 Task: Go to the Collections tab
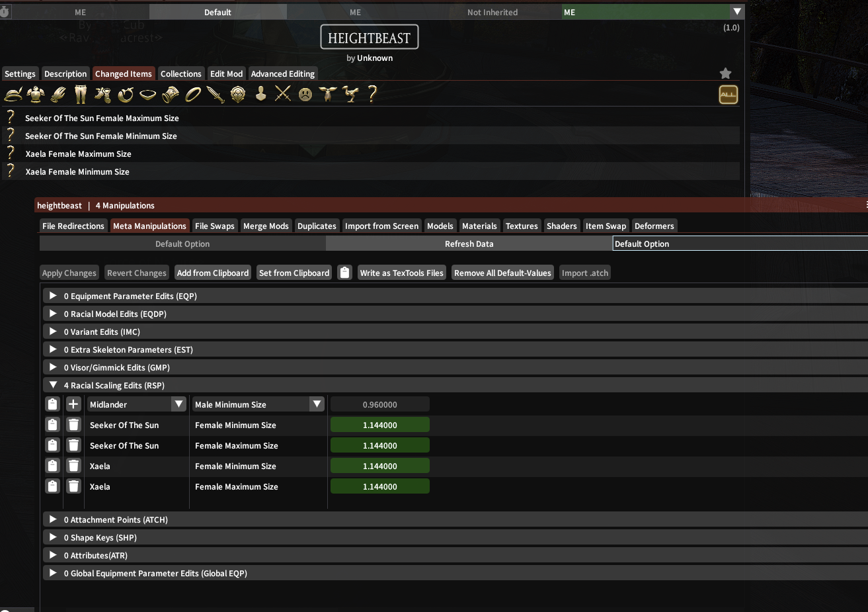point(181,73)
